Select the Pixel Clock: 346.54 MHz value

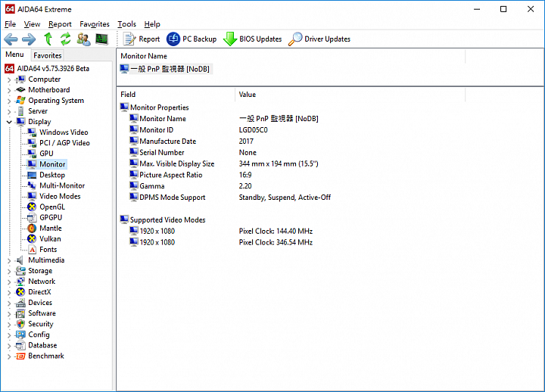[x=276, y=242]
